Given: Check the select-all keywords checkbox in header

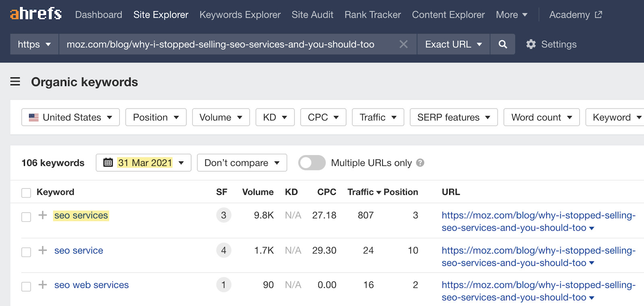Looking at the screenshot, I should point(26,193).
